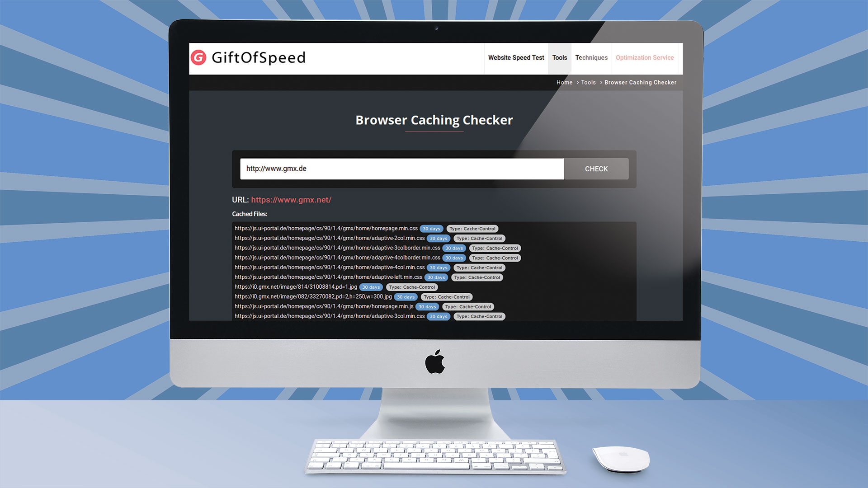Toggle the Cache-Control type badge display
Screen dimensions: 868x488
pos(472,228)
